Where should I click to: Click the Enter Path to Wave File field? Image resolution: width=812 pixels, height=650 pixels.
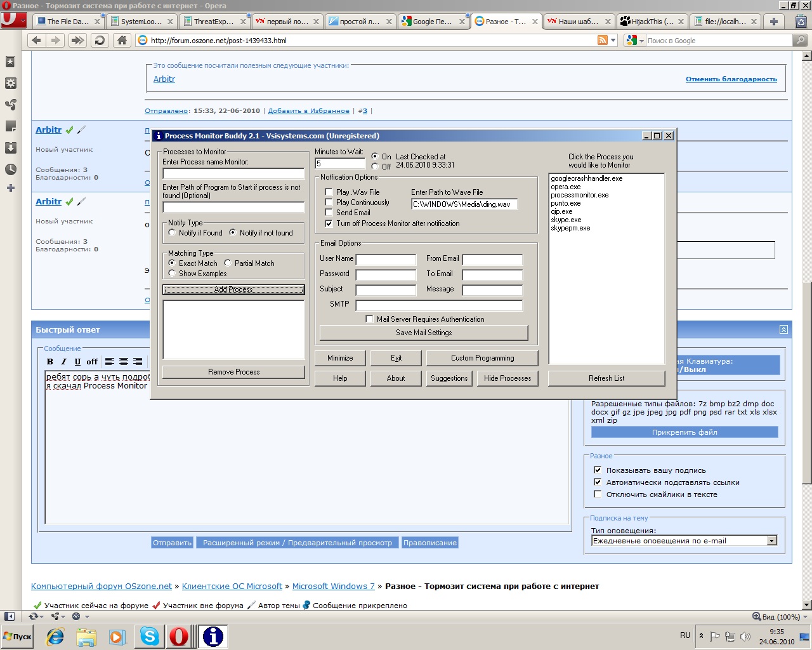[464, 204]
